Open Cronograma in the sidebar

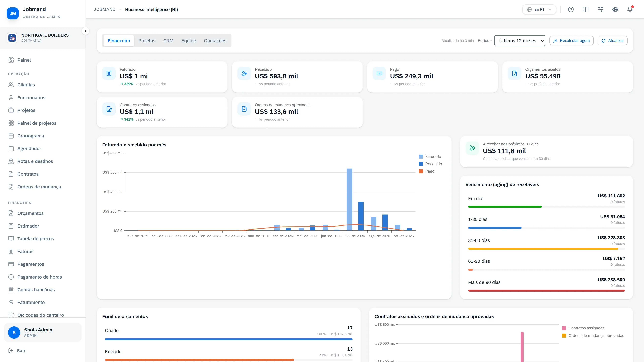pyautogui.click(x=43, y=136)
